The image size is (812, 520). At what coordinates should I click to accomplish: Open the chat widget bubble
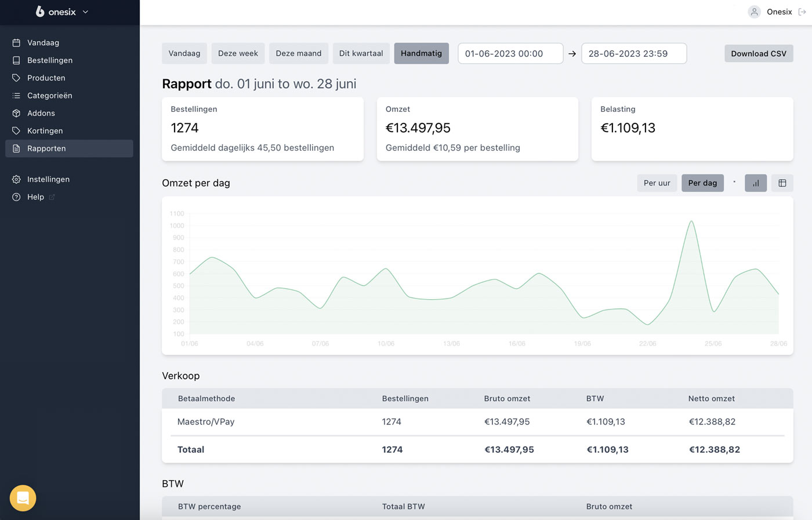pos(22,498)
